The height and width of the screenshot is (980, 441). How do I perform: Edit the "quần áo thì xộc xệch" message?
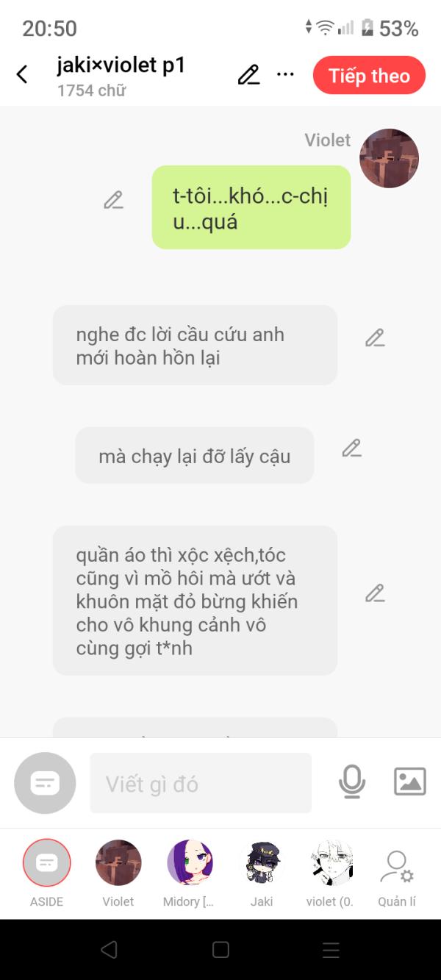pos(375,593)
